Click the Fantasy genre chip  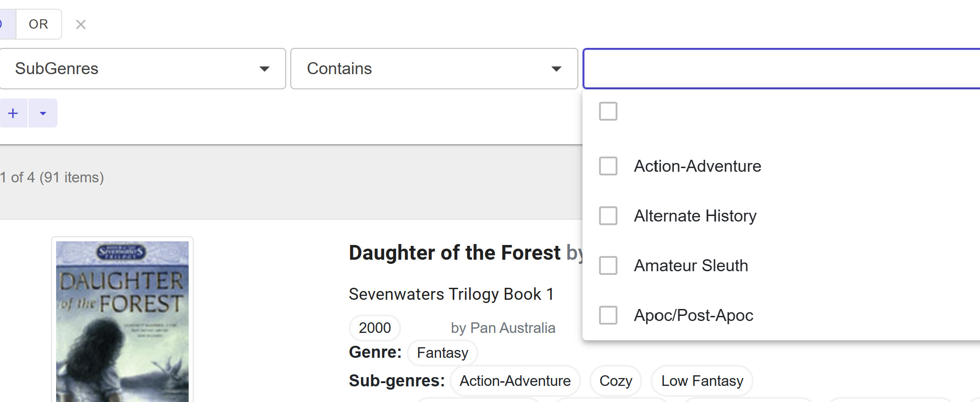pos(442,353)
